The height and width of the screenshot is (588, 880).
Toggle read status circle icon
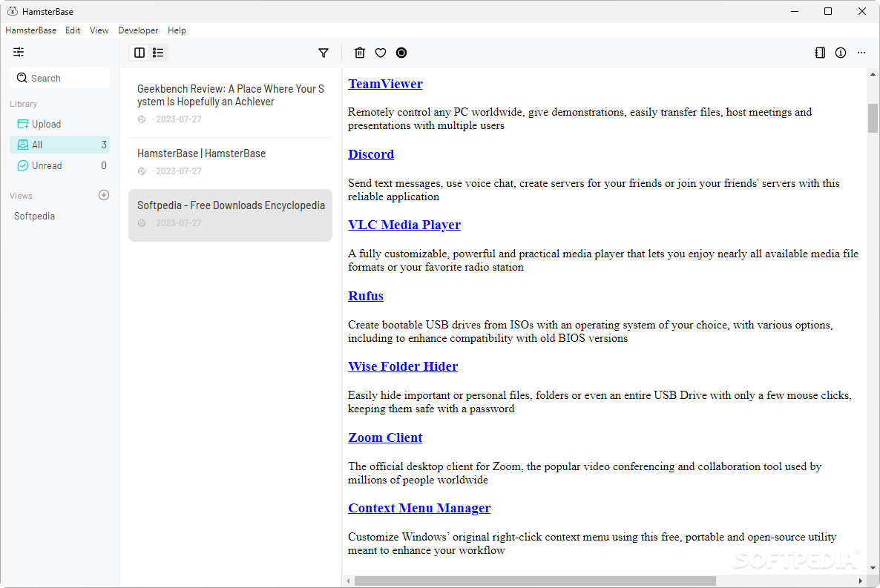tap(401, 53)
